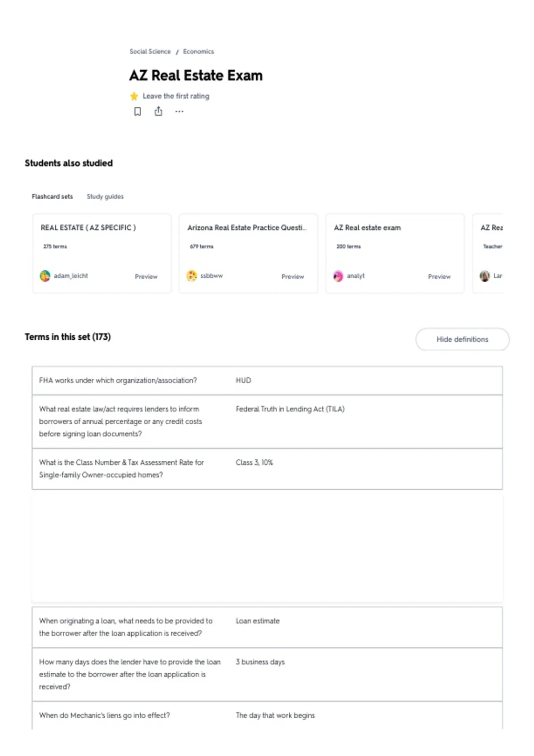
Task: Open the three-dot more options menu
Action: click(x=179, y=111)
